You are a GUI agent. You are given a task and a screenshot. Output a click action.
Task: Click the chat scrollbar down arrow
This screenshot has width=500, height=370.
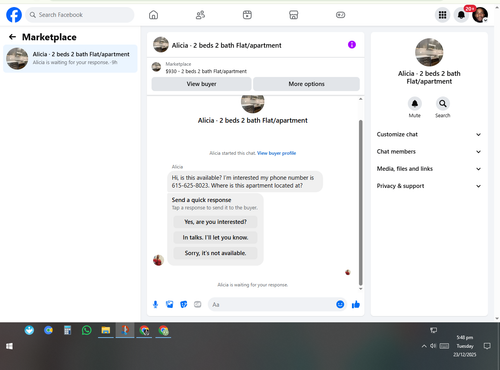360,289
